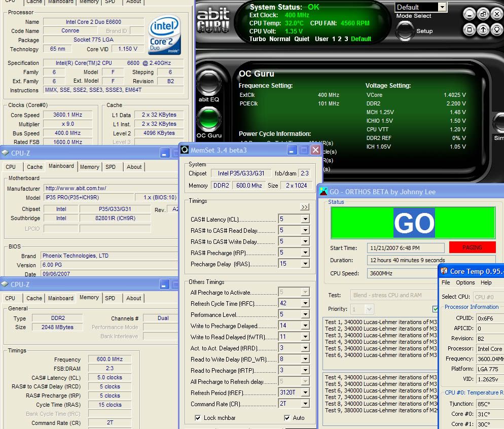The width and height of the screenshot is (504, 429).
Task: Click the Select CPU #0 box in Core Temp
Action: 489,297
